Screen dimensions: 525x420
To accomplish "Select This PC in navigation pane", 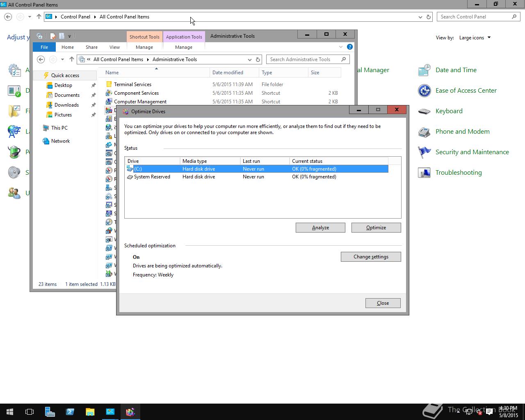I will click(59, 128).
